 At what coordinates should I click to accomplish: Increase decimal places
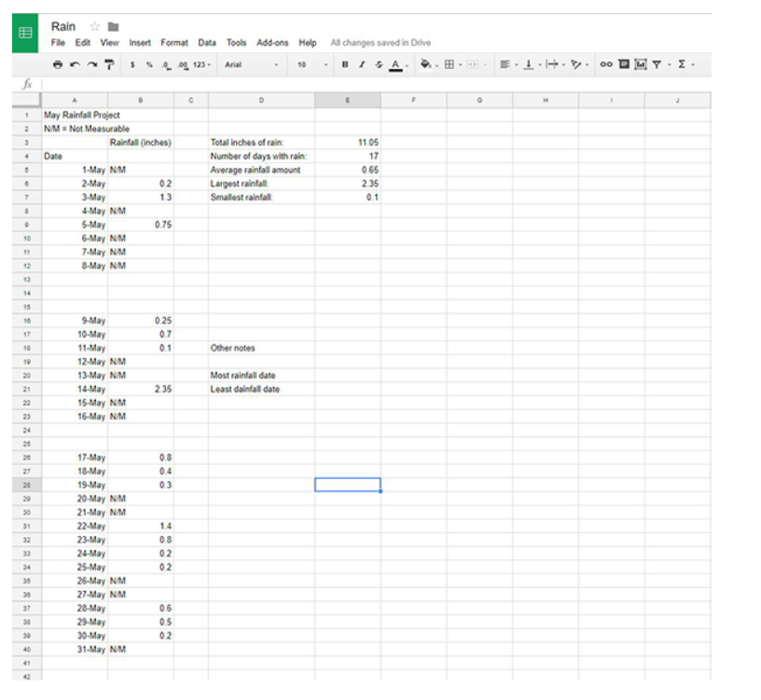tap(183, 64)
